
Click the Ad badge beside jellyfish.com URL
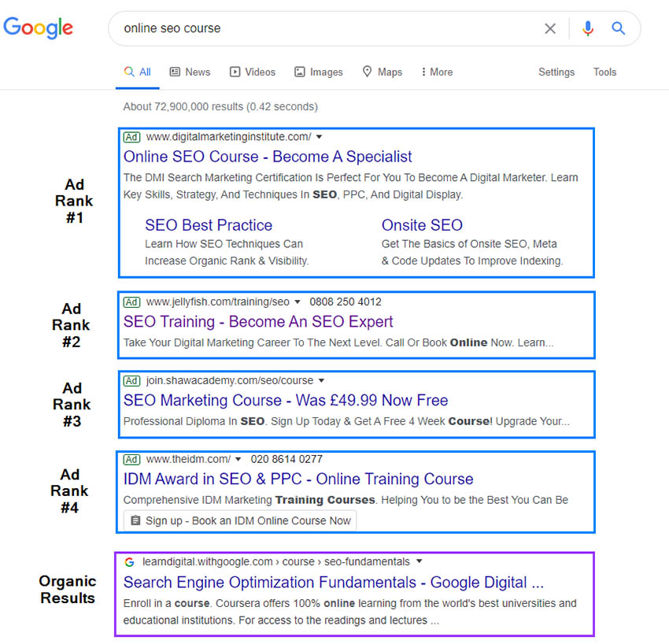tap(132, 302)
